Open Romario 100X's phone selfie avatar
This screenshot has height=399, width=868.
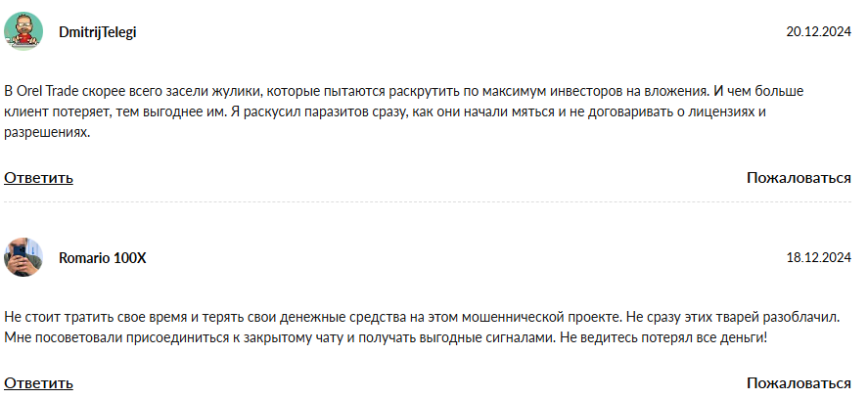(23, 257)
